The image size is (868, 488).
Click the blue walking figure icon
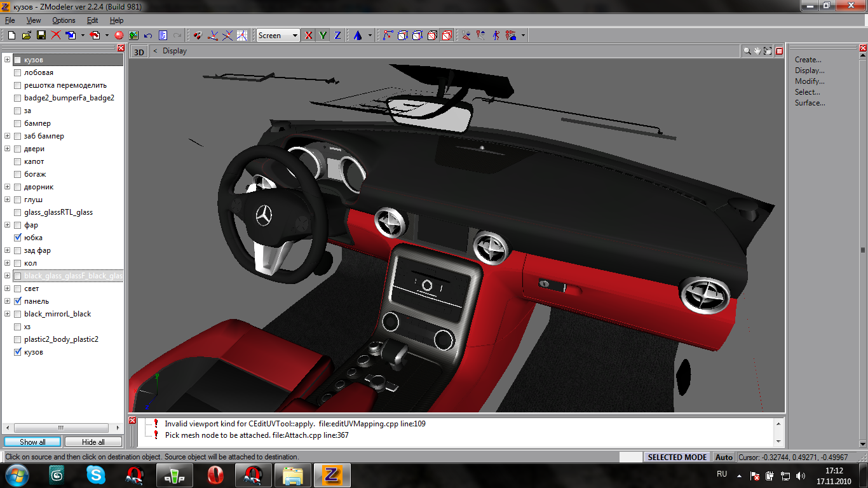click(496, 36)
